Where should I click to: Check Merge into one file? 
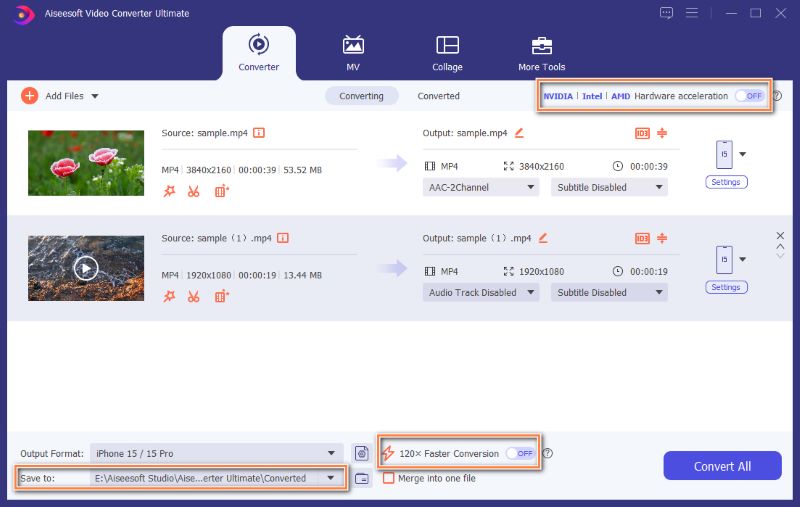pos(389,478)
